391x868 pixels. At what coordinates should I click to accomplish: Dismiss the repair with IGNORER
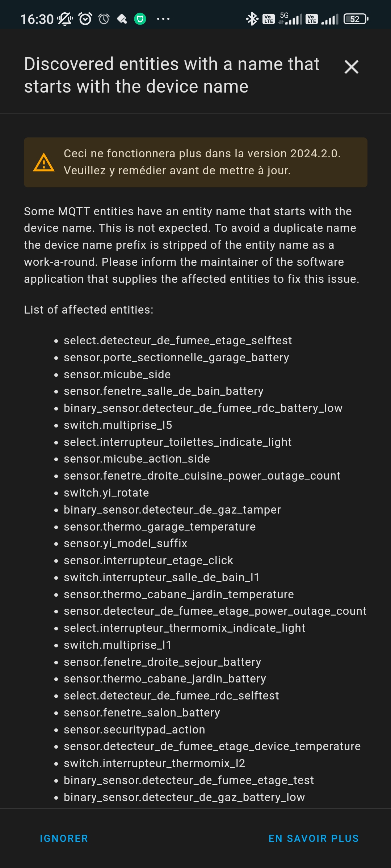point(64,838)
